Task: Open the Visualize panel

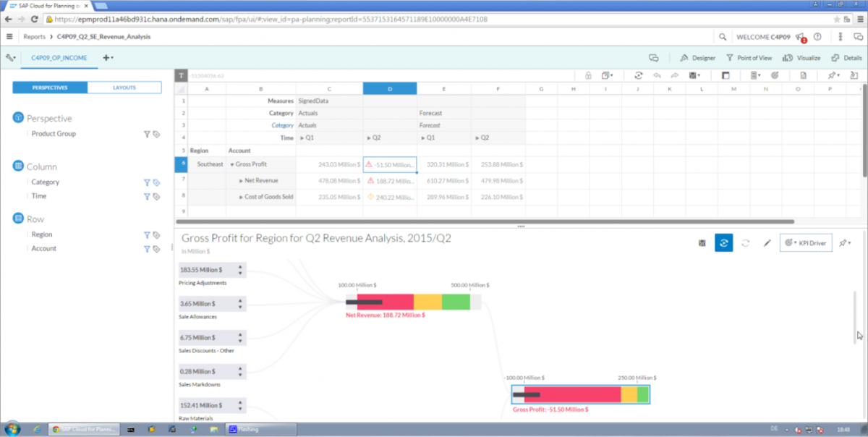Action: (803, 58)
